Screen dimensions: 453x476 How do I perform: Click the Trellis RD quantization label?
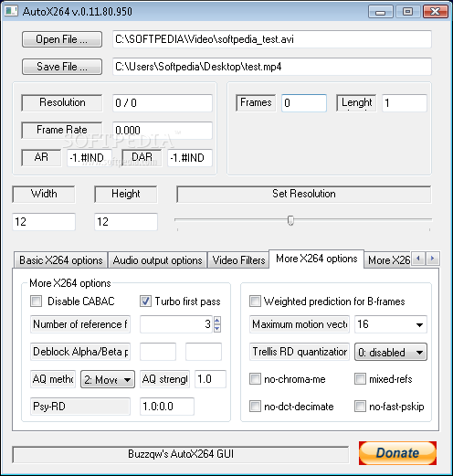point(300,352)
